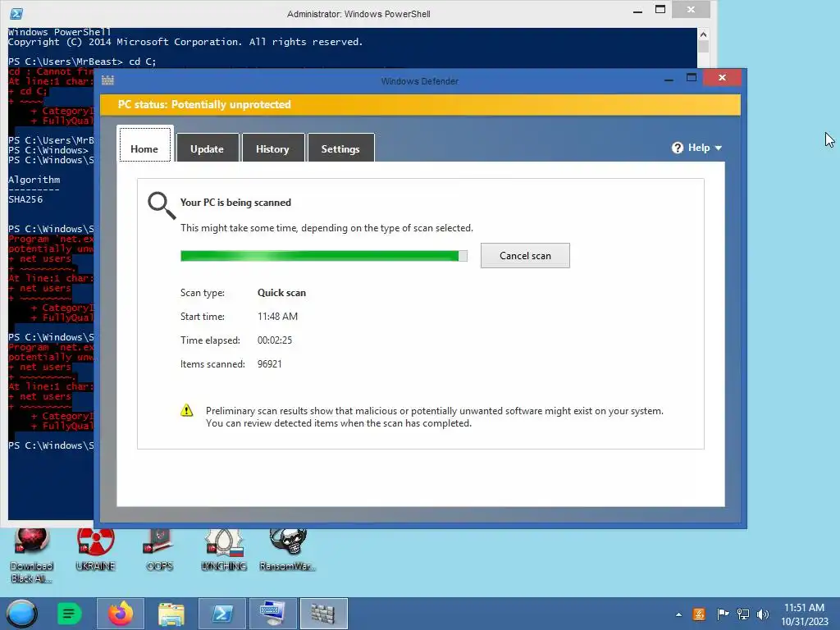Open the Download Black Al... desktop shortcut
The height and width of the screenshot is (630, 840).
(32, 555)
